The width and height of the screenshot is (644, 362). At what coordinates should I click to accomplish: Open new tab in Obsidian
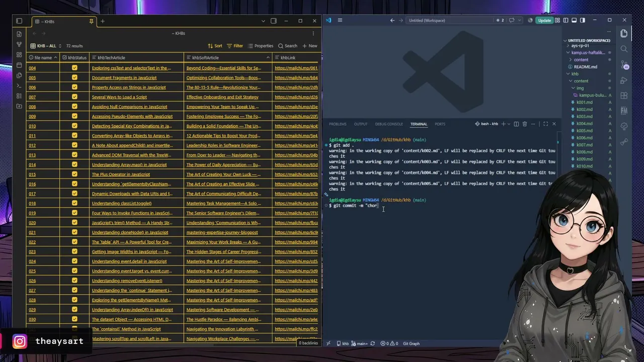click(103, 21)
